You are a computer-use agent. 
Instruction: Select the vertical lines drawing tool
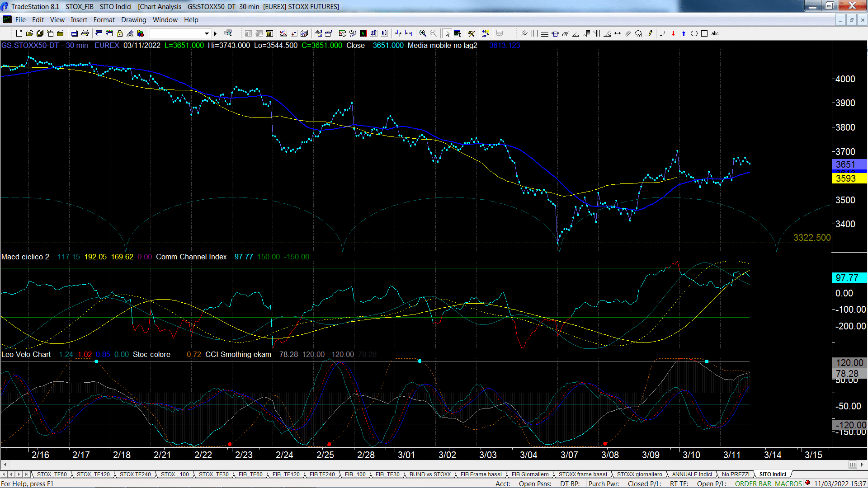534,33
